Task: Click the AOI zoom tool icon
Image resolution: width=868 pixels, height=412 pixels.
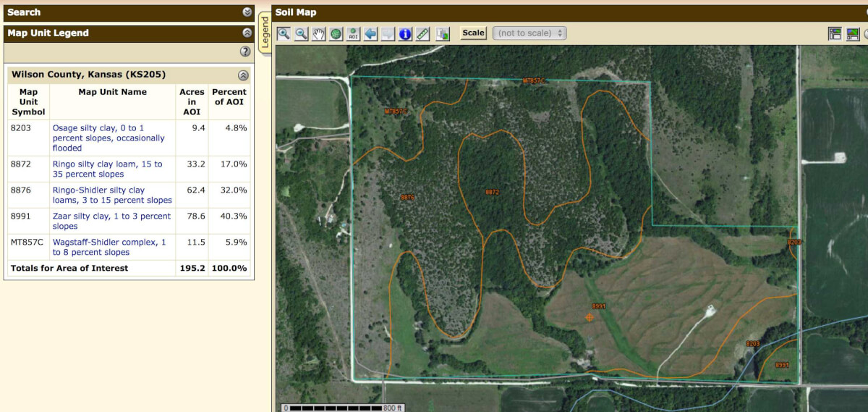Action: tap(353, 33)
